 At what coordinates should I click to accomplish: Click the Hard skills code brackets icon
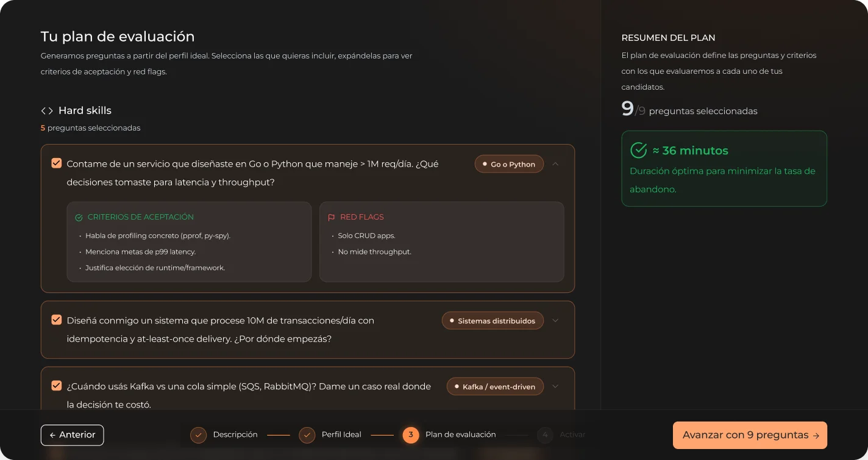[47, 110]
